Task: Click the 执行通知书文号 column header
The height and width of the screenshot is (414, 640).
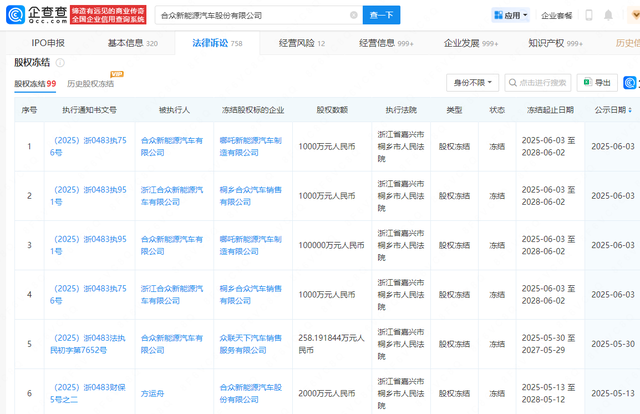Action: (89, 110)
